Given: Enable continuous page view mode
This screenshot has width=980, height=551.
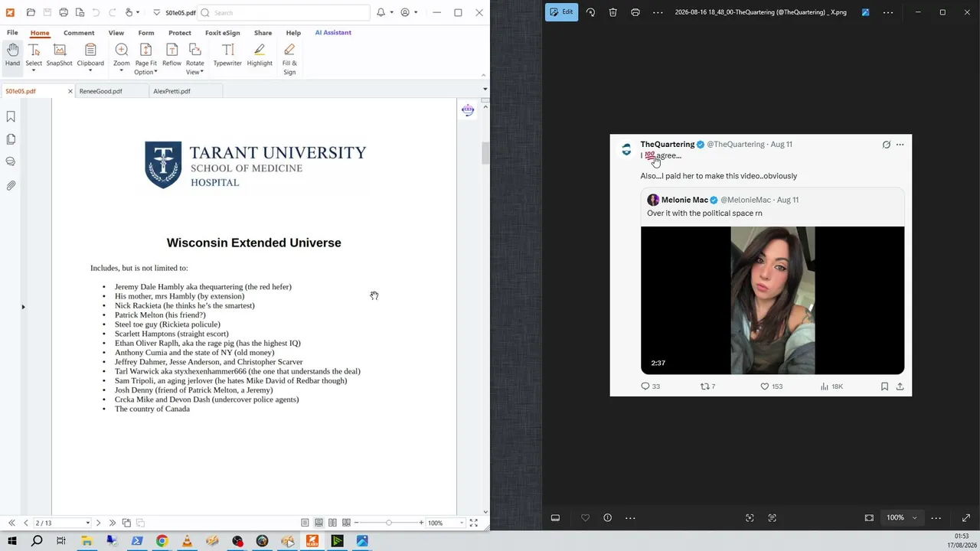Looking at the screenshot, I should point(318,523).
